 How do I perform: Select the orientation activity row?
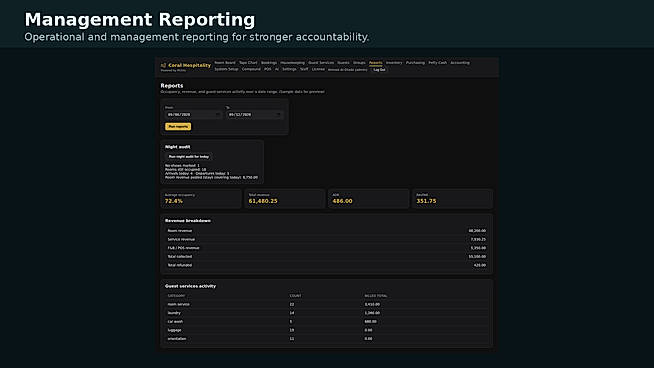tap(327, 339)
